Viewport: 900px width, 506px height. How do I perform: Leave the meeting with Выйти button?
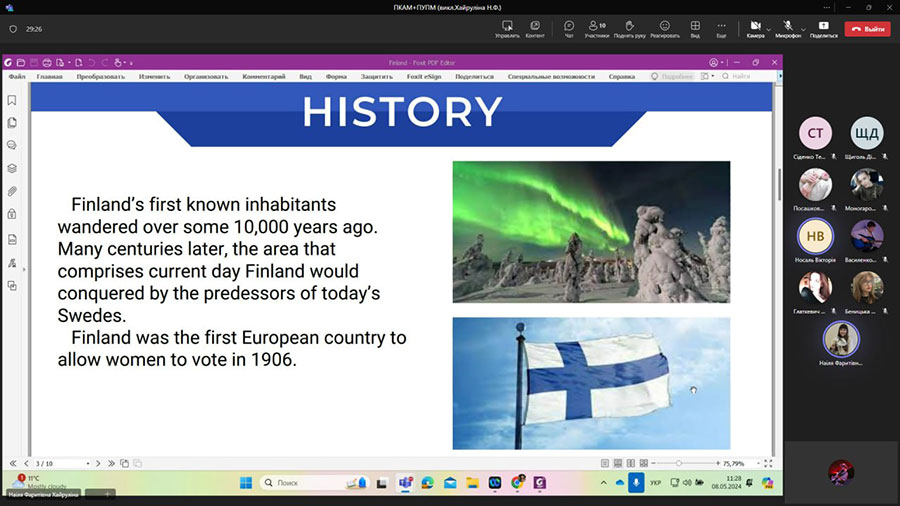pyautogui.click(x=866, y=29)
